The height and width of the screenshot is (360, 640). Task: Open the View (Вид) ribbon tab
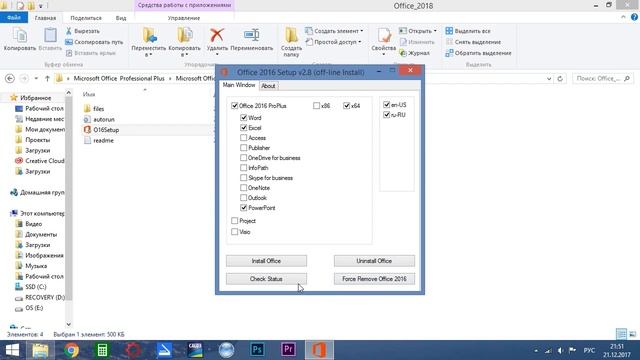(121, 18)
